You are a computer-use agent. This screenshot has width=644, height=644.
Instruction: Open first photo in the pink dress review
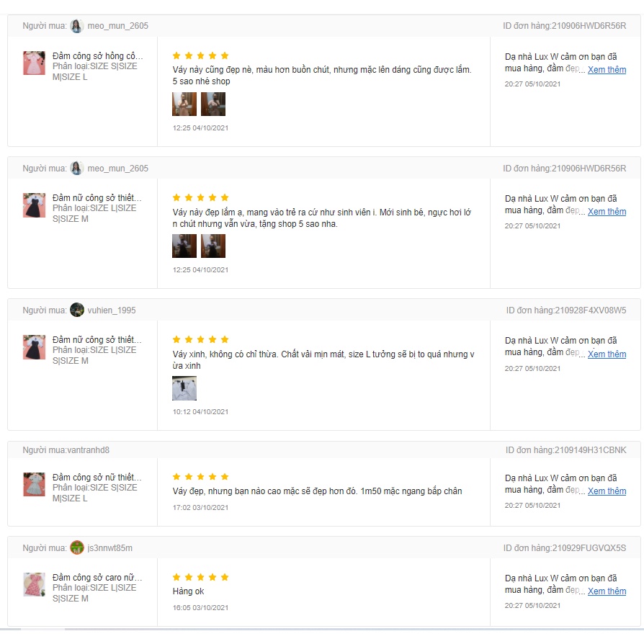[184, 104]
